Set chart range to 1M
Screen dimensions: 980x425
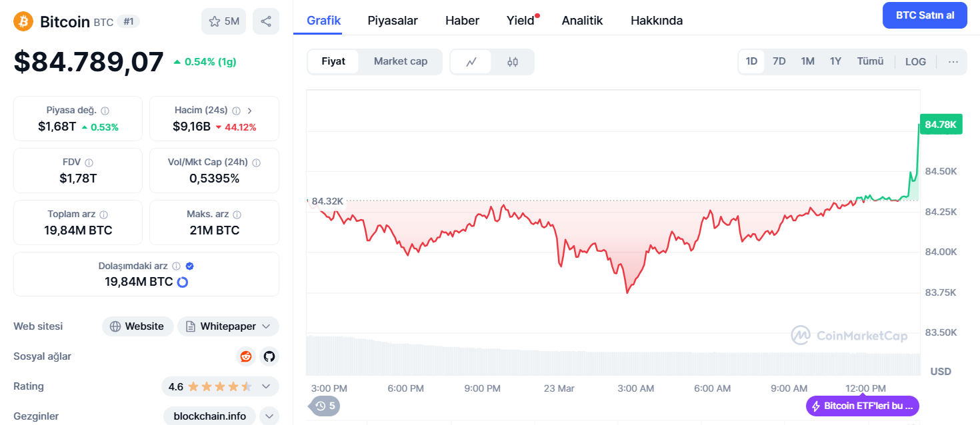coord(808,62)
